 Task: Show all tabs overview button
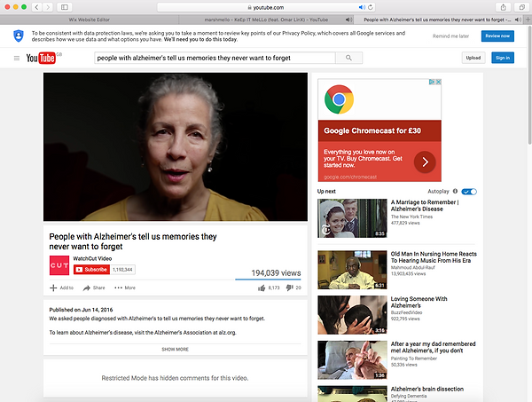click(x=521, y=7)
